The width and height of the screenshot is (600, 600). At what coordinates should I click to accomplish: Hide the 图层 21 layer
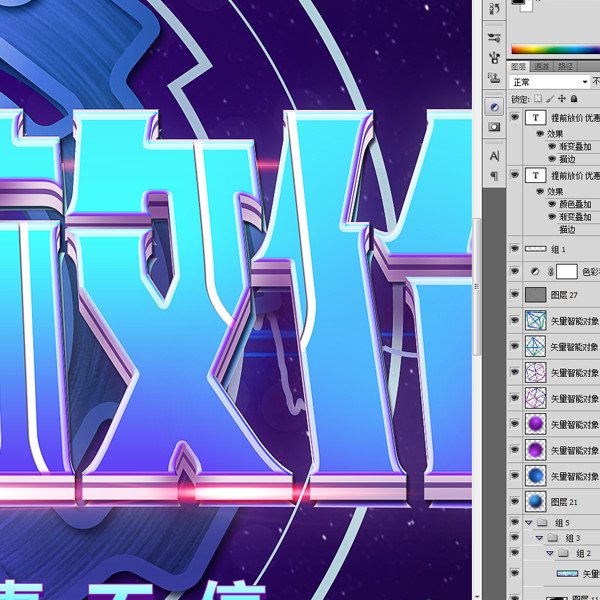coord(515,501)
